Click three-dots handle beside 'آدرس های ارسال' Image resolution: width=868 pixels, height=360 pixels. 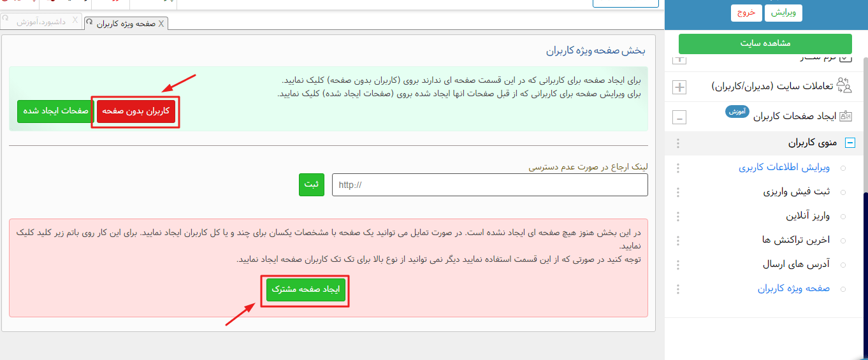[677, 265]
